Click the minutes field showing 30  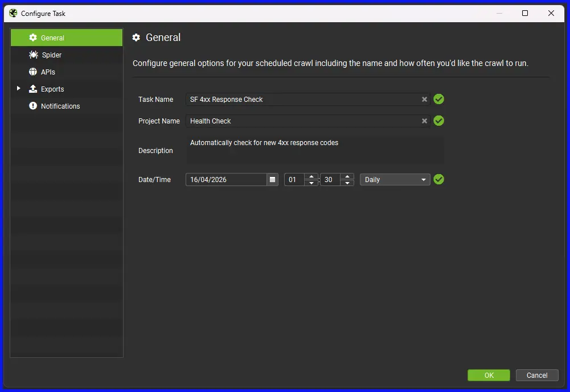click(330, 179)
